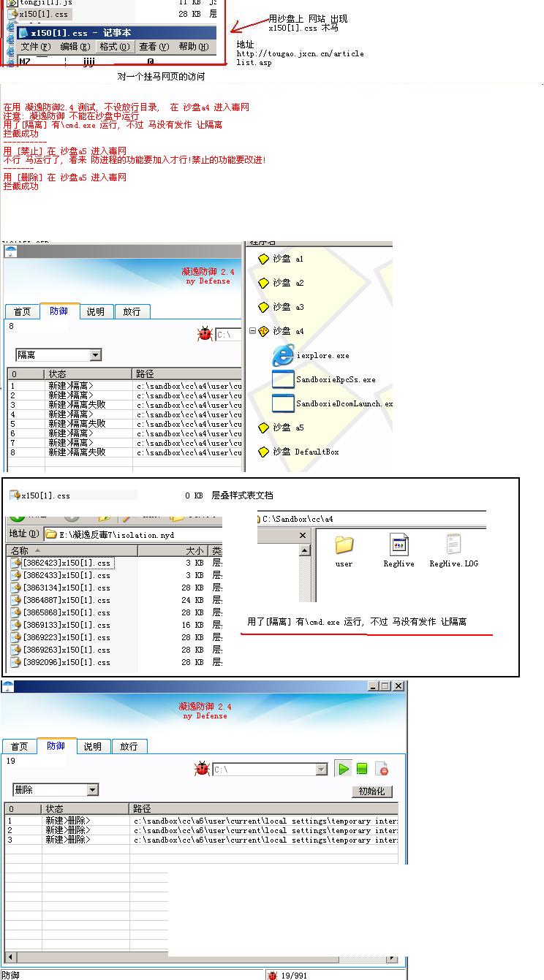
Task: Open the 隔离 action dropdown
Action: click(95, 355)
